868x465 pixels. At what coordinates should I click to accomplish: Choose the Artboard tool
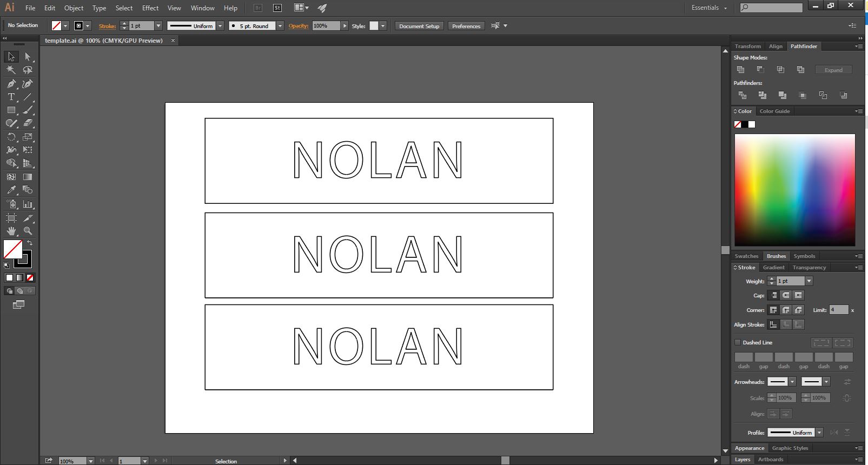[x=11, y=217]
